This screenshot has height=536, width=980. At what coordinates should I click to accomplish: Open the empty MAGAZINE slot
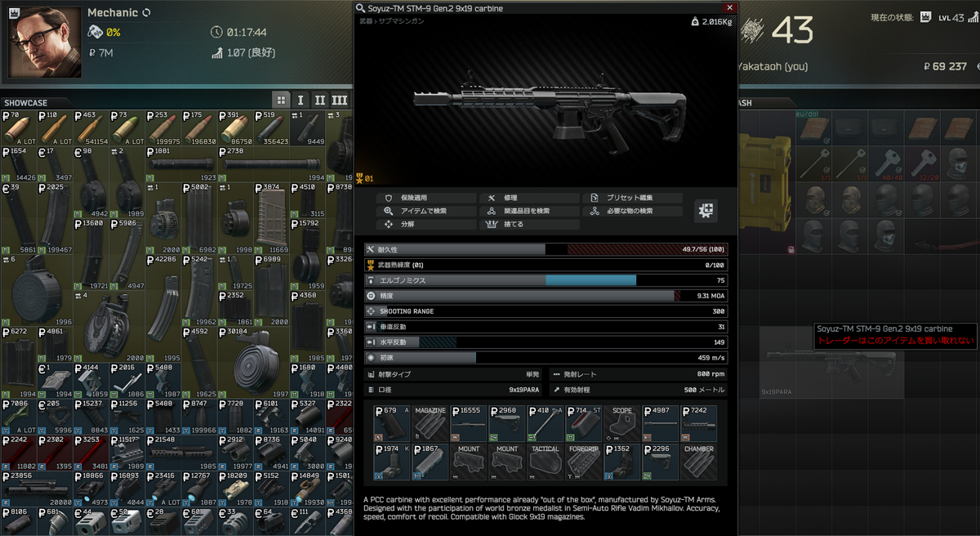click(x=430, y=424)
